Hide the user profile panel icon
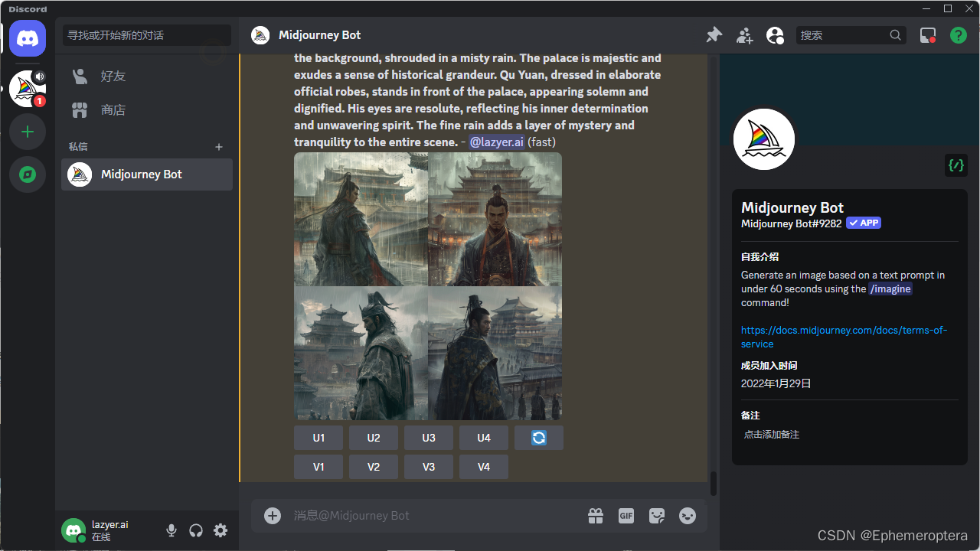Image resolution: width=980 pixels, height=551 pixels. pos(775,35)
